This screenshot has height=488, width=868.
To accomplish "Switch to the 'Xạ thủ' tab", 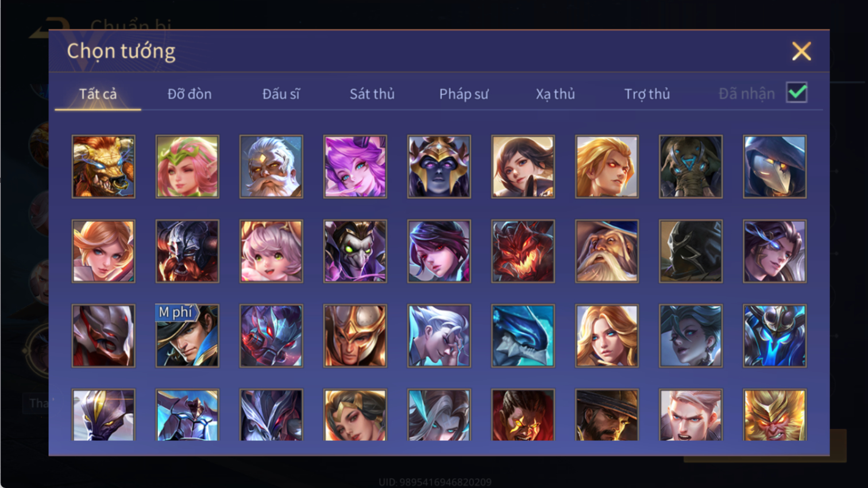I will coord(555,94).
